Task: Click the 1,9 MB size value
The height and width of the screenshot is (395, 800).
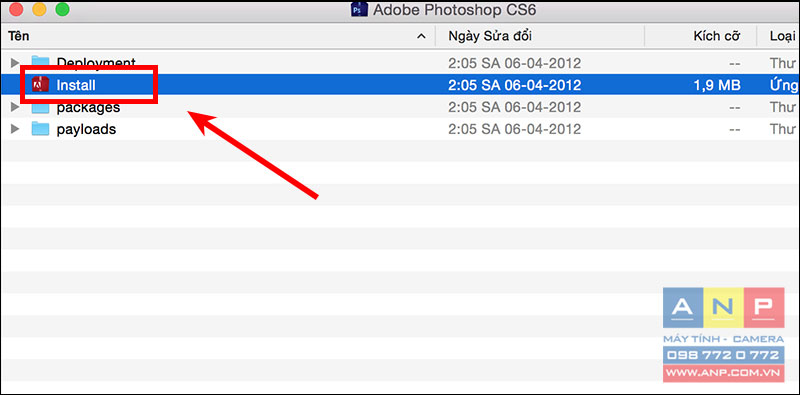Action: (x=717, y=85)
